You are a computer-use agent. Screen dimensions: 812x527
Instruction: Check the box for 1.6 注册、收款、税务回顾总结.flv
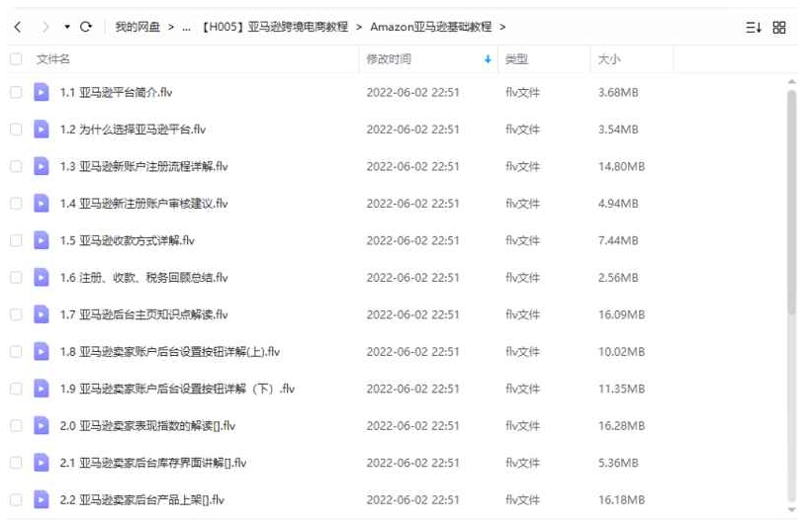pos(16,278)
